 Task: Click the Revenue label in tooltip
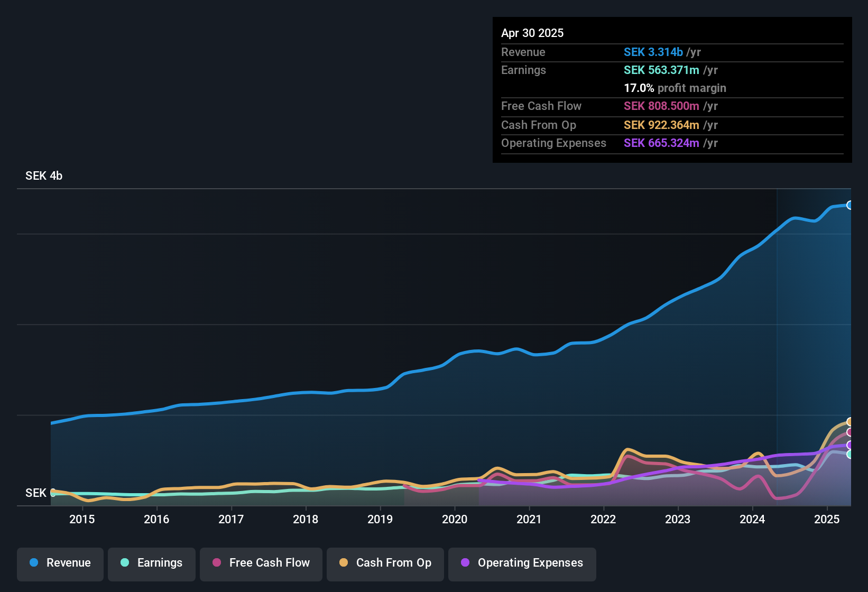coord(523,52)
